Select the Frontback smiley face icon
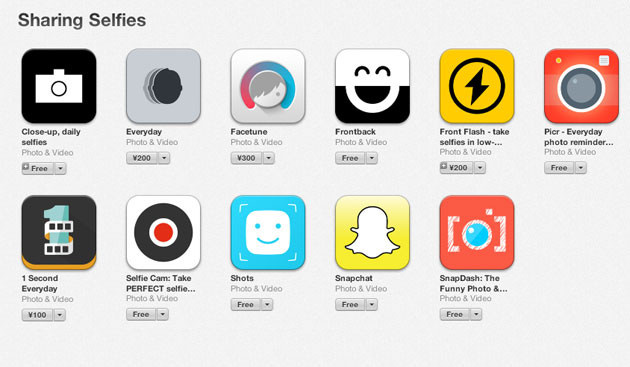Screen dimensions: 630x367 point(372,86)
